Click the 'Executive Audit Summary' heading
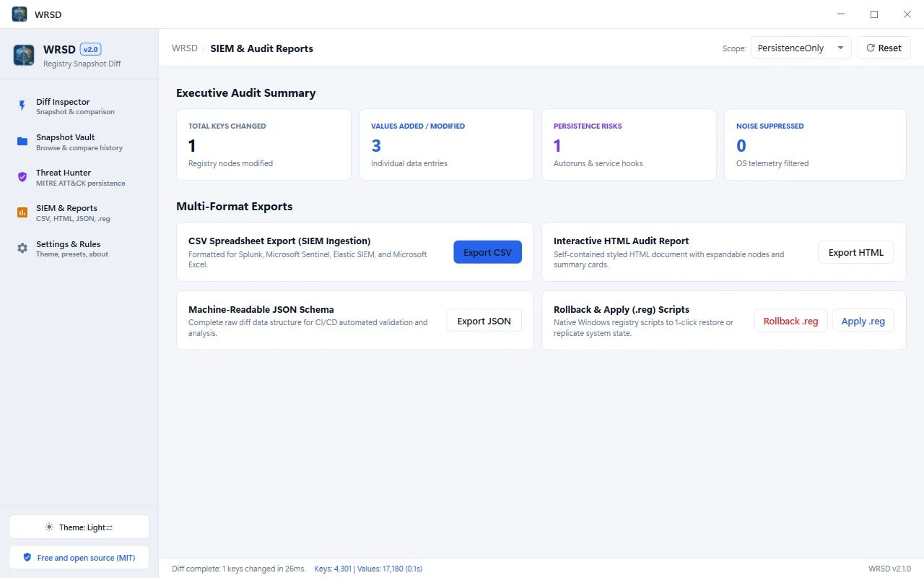 pos(246,92)
